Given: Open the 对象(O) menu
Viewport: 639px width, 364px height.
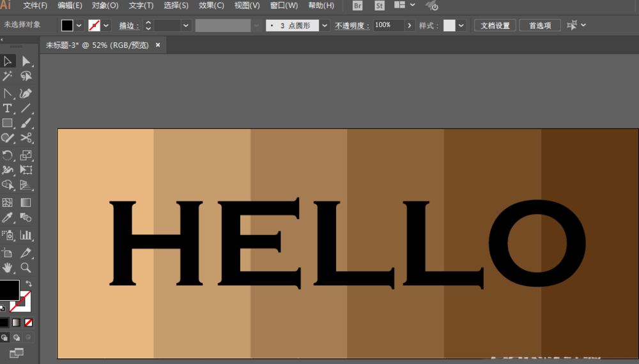Looking at the screenshot, I should [x=105, y=6].
